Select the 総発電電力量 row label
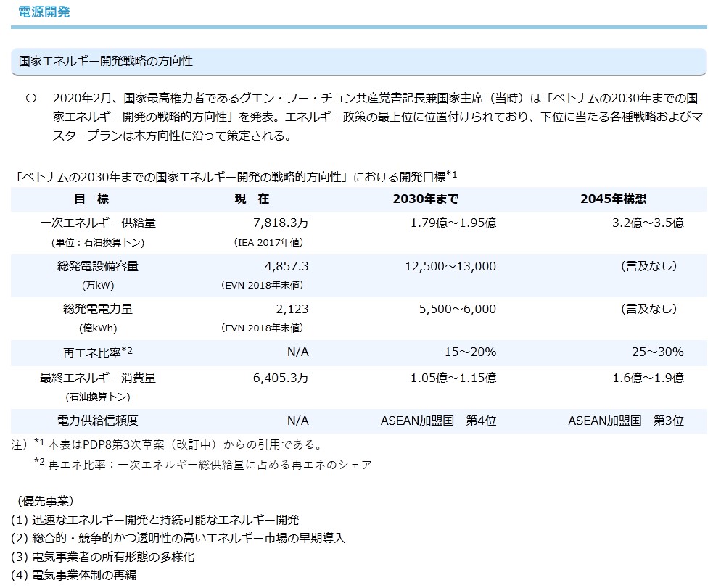The height and width of the screenshot is (588, 721). coord(98,309)
